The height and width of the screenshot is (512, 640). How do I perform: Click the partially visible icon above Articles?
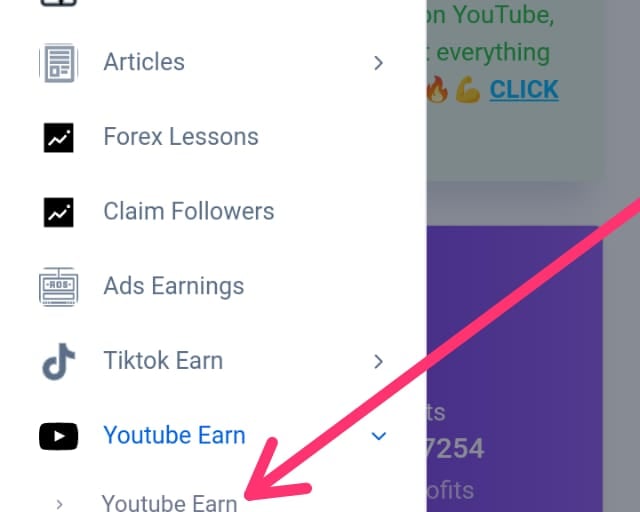pyautogui.click(x=59, y=3)
